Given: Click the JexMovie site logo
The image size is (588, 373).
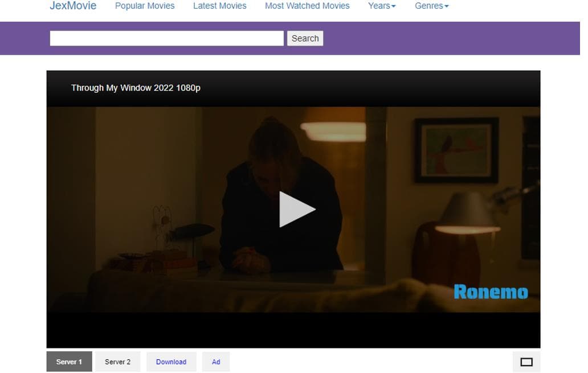Looking at the screenshot, I should click(x=73, y=6).
